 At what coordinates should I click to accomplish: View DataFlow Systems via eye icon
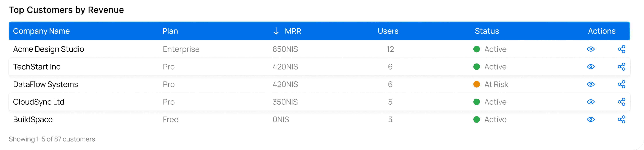coord(590,84)
